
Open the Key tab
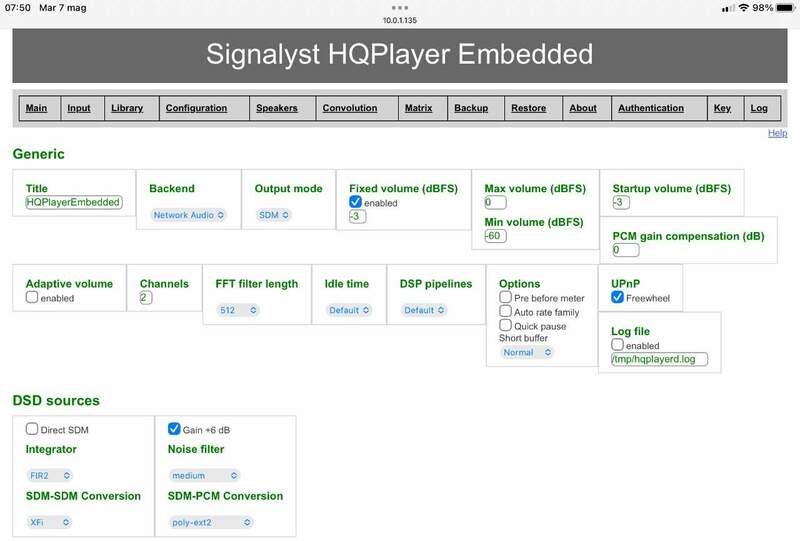tap(722, 108)
